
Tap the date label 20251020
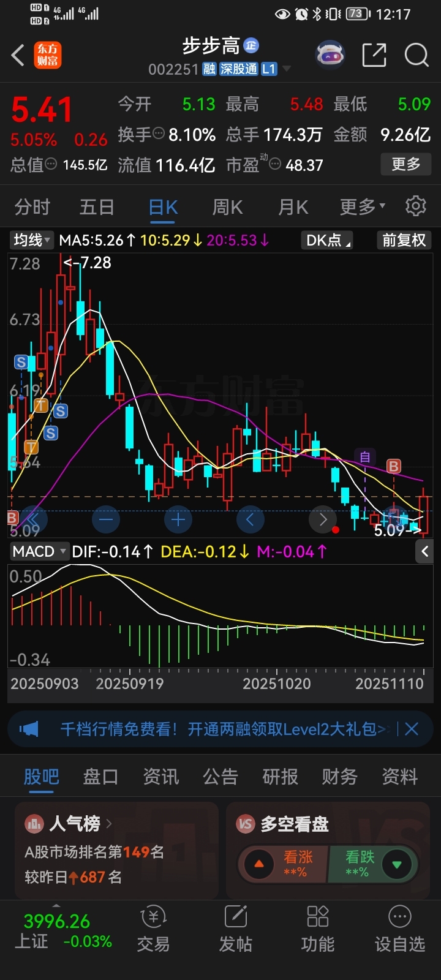(x=277, y=684)
